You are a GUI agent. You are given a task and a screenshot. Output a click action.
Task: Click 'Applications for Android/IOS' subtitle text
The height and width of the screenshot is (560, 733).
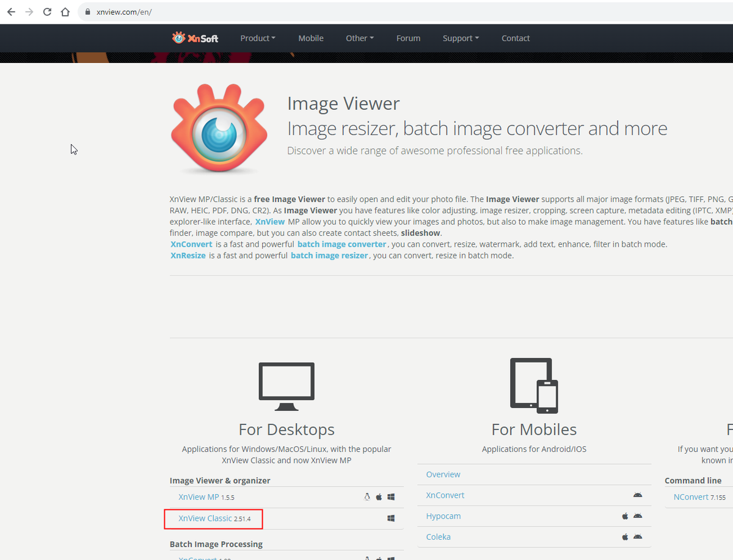(534, 449)
